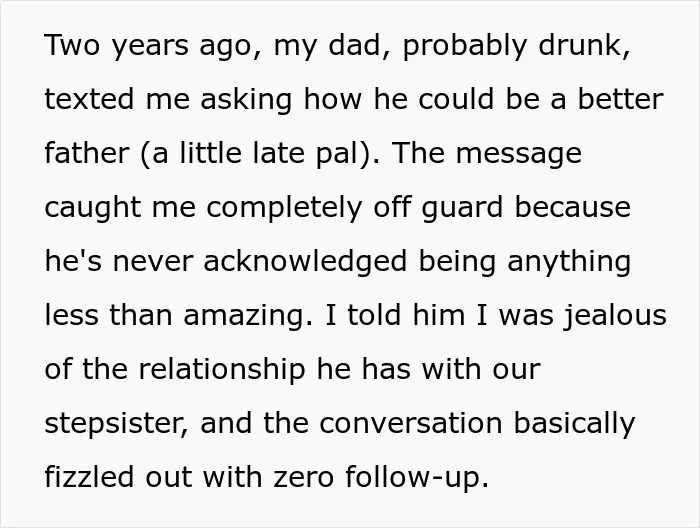Click the phrase "better" ending line two
The width and height of the screenshot is (700, 528).
pos(621,99)
